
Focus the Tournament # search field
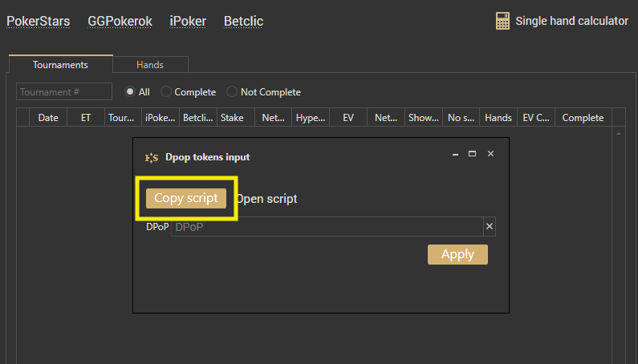(64, 92)
